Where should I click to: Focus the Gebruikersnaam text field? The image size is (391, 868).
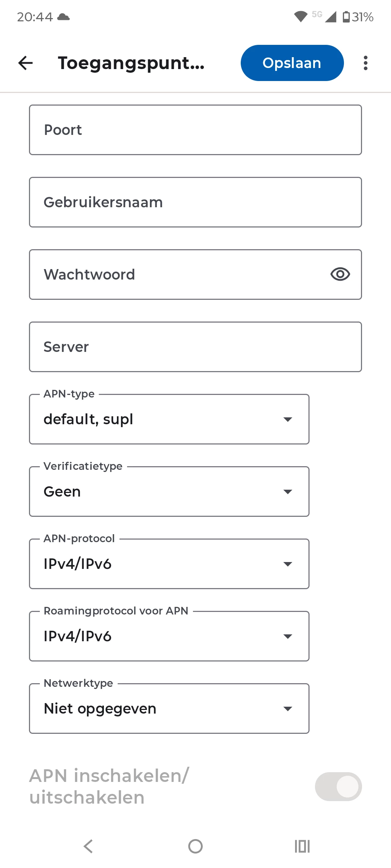(x=195, y=202)
